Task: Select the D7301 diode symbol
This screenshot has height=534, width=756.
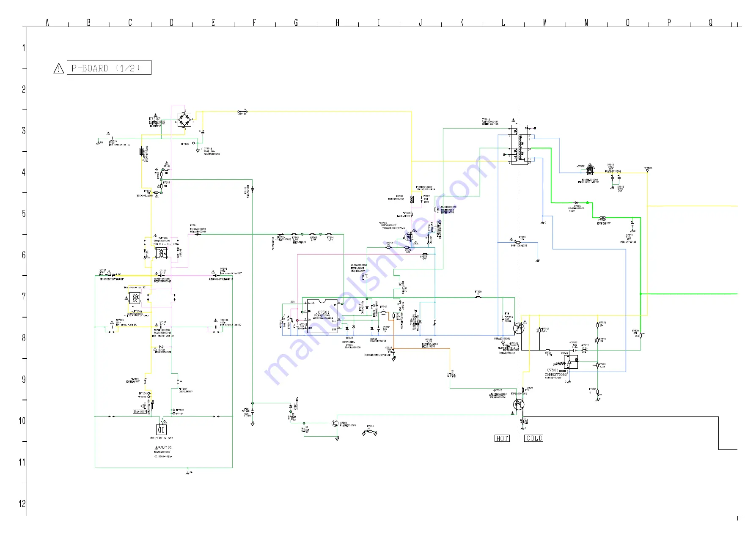Action: click(198, 234)
